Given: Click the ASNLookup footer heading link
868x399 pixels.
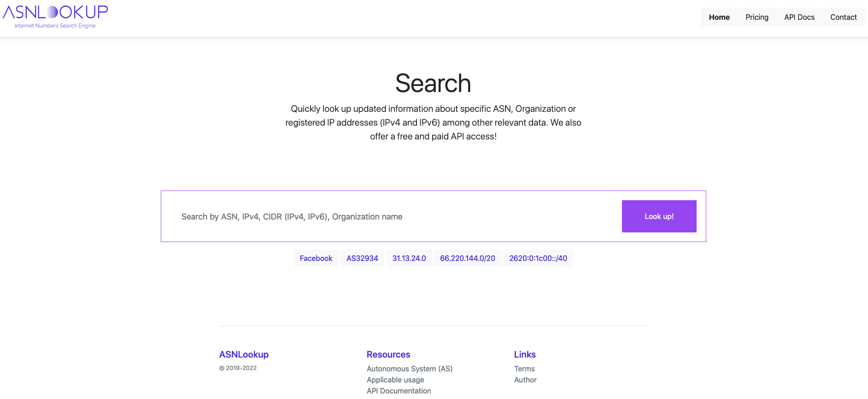Looking at the screenshot, I should (x=244, y=354).
